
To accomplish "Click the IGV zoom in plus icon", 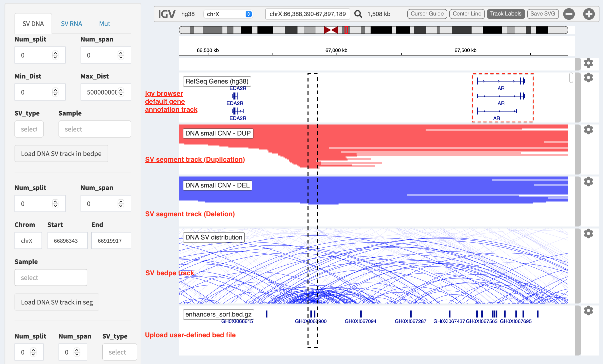I will tap(589, 14).
